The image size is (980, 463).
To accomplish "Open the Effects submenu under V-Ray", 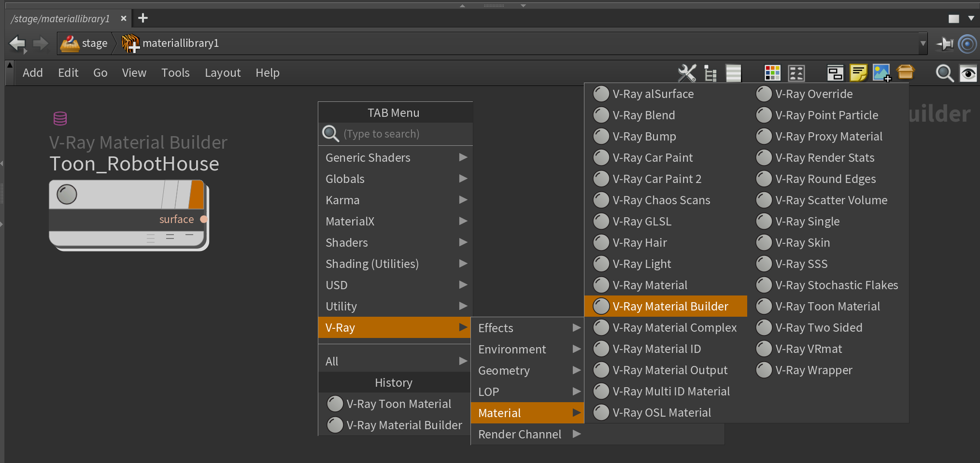I will 527,328.
